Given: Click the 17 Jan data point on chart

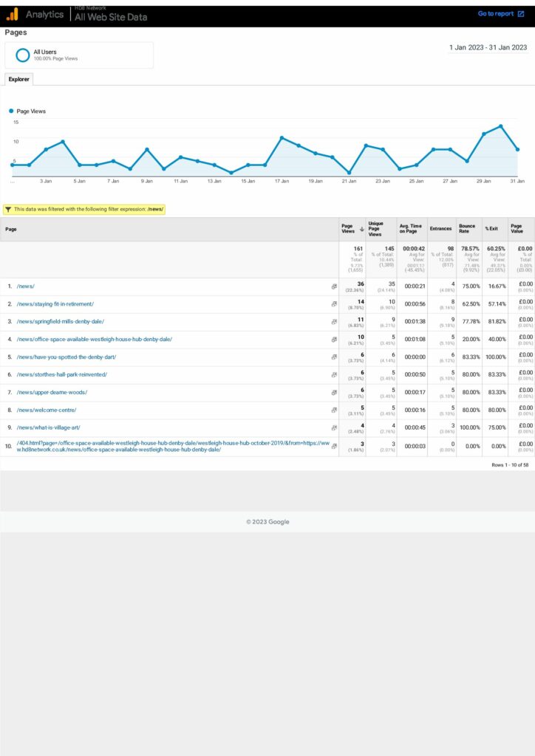Looking at the screenshot, I should [282, 138].
